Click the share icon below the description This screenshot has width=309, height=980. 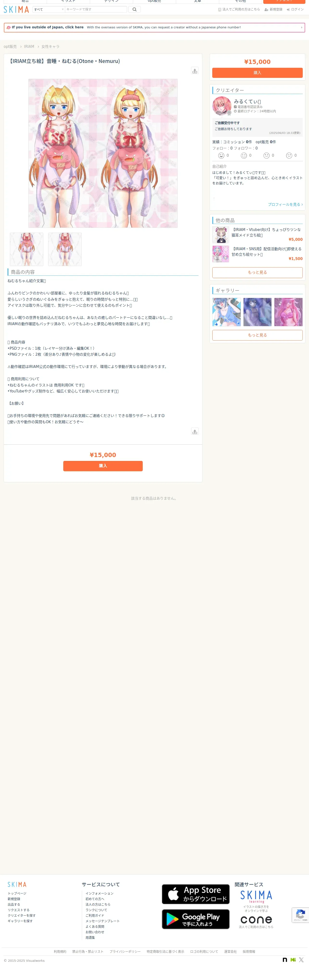click(195, 431)
